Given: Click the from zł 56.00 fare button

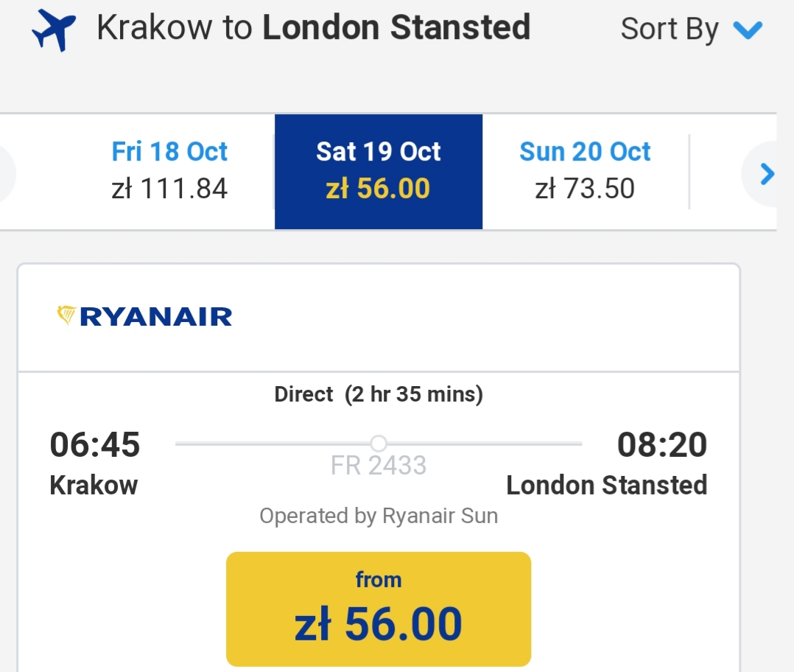Looking at the screenshot, I should coord(379,609).
